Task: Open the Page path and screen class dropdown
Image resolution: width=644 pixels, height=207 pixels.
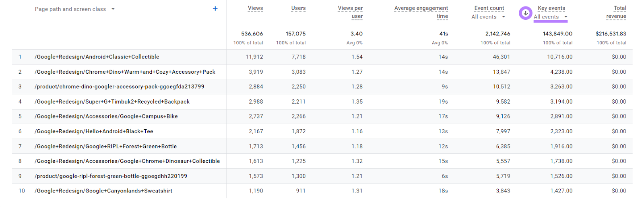Action: [x=113, y=9]
